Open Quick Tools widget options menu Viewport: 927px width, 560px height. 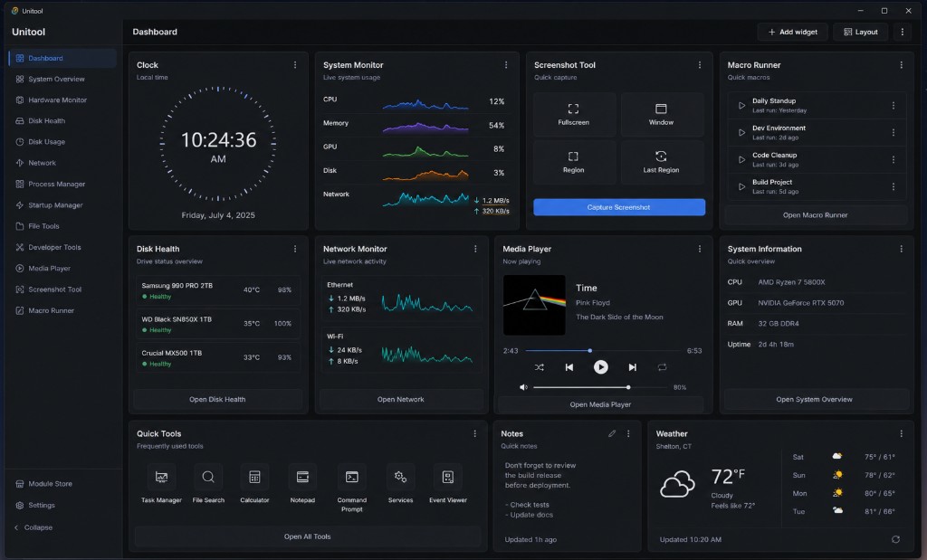click(474, 433)
